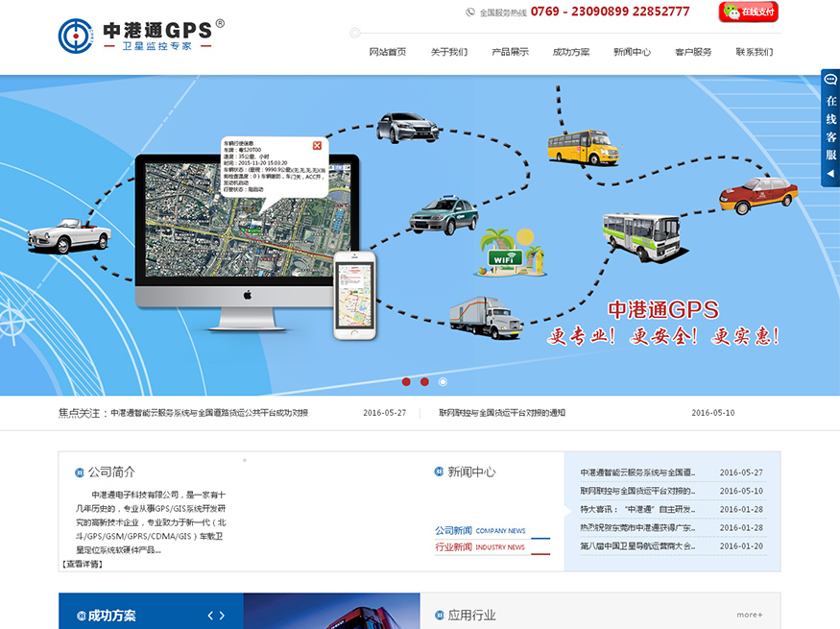Select 成功方案 in the top navigation
840x629 pixels.
(x=571, y=52)
